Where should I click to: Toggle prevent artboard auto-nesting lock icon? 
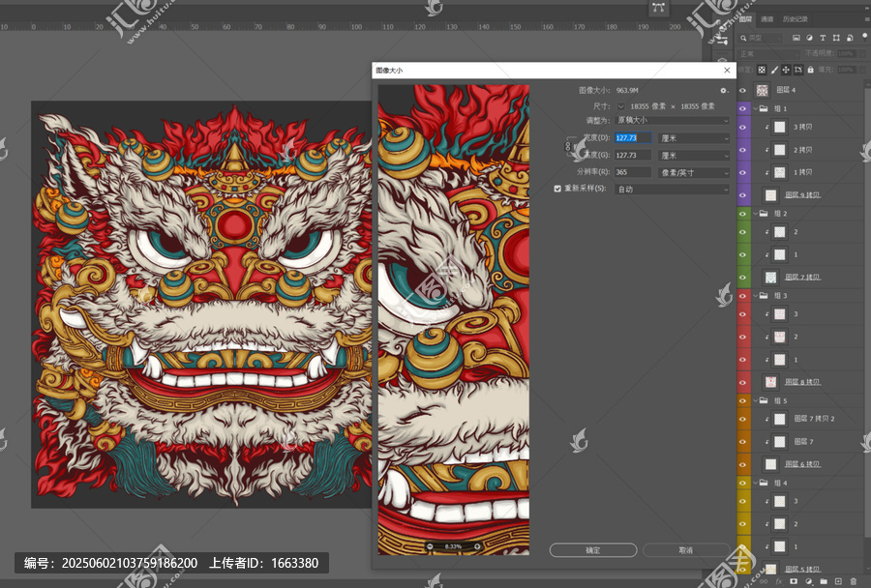pos(797,70)
